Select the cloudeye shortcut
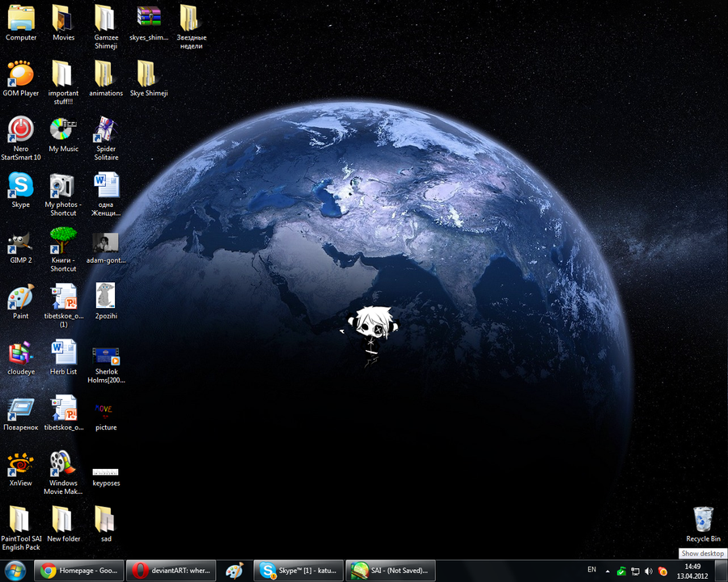728x582 pixels. (21, 357)
